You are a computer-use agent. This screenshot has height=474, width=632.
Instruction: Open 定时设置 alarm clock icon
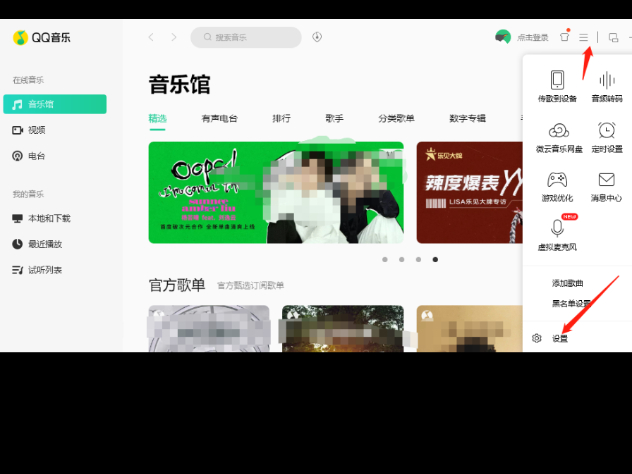[607, 130]
